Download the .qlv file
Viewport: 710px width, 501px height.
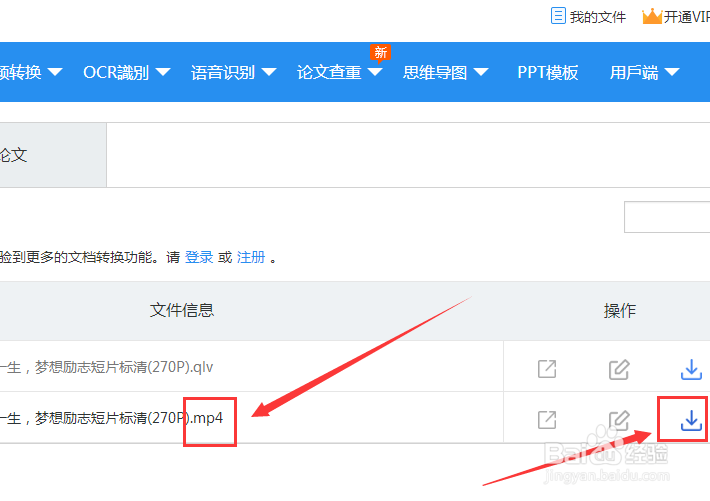point(691,369)
